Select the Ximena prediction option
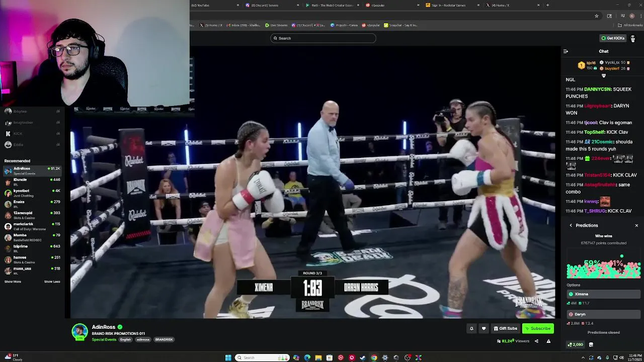The width and height of the screenshot is (644, 362). pos(603,294)
